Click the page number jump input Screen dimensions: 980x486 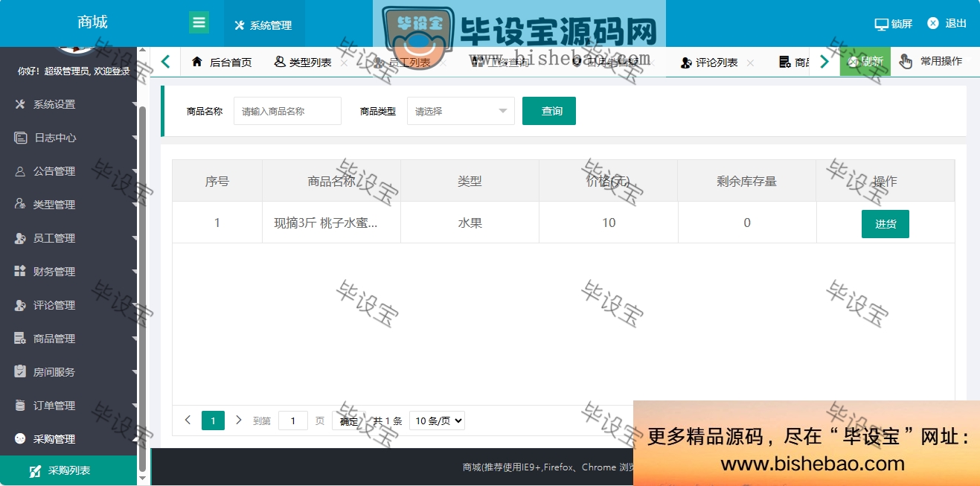293,421
